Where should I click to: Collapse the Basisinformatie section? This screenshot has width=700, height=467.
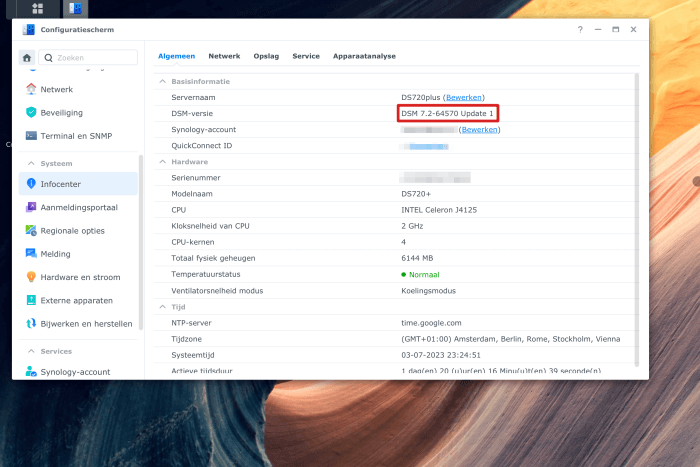[162, 81]
